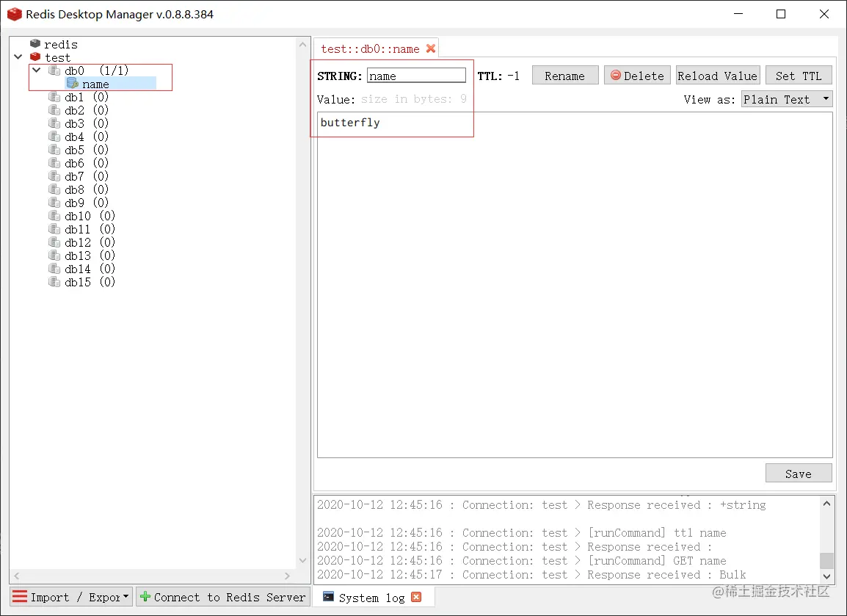Click the 'size in bytes: 9' text
847x616 pixels.
coord(413,99)
